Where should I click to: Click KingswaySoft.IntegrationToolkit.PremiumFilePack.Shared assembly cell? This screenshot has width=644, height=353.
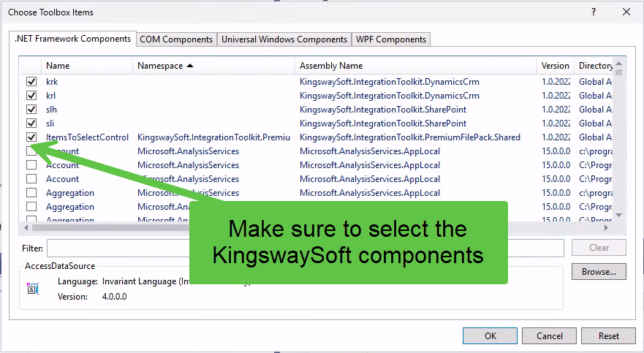(410, 137)
